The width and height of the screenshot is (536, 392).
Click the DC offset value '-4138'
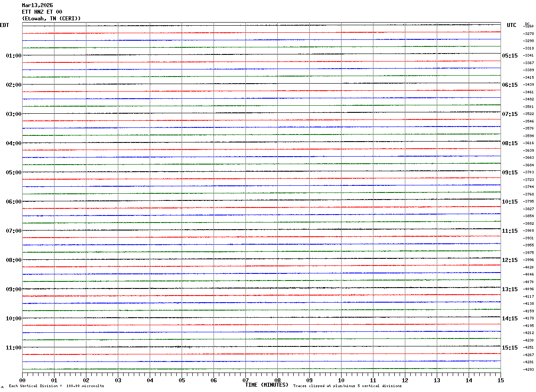pos(528,304)
